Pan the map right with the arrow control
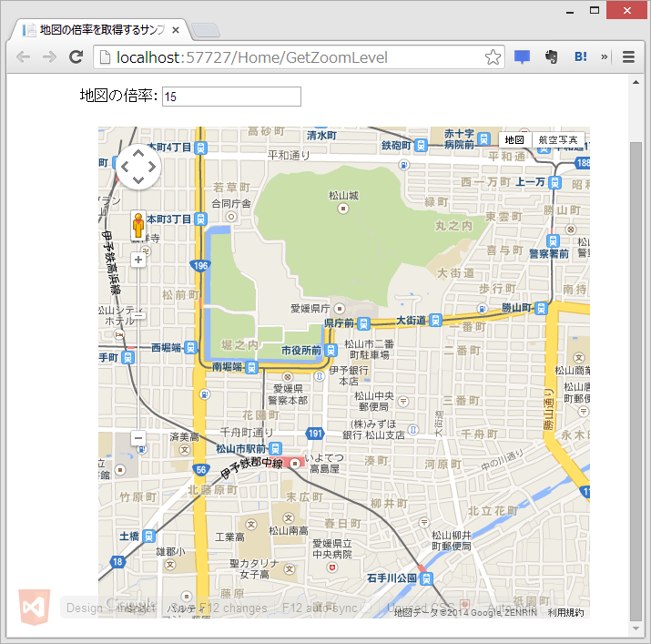 (x=152, y=167)
